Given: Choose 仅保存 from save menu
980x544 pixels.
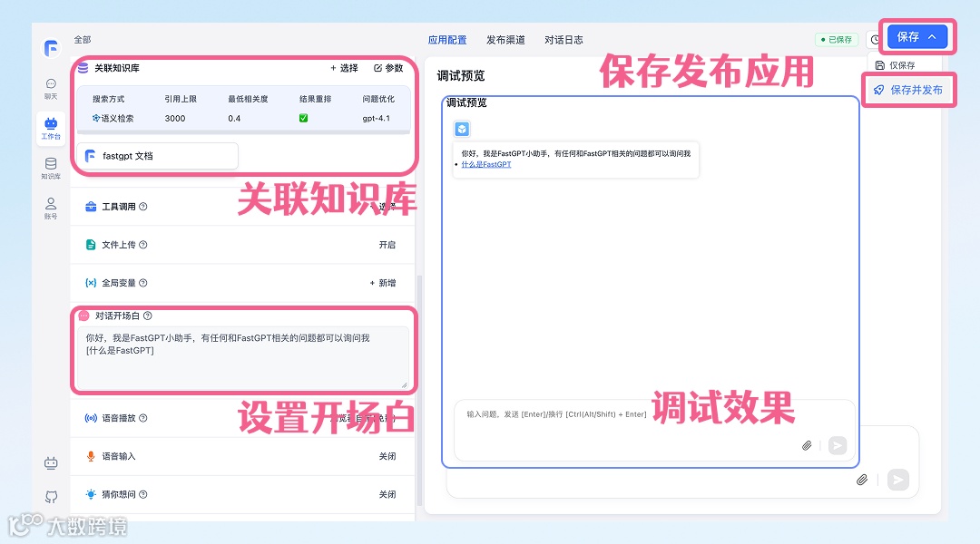Looking at the screenshot, I should click(x=895, y=65).
